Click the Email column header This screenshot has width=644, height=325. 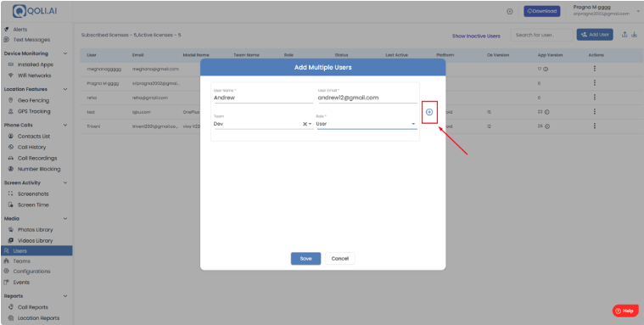click(x=137, y=55)
